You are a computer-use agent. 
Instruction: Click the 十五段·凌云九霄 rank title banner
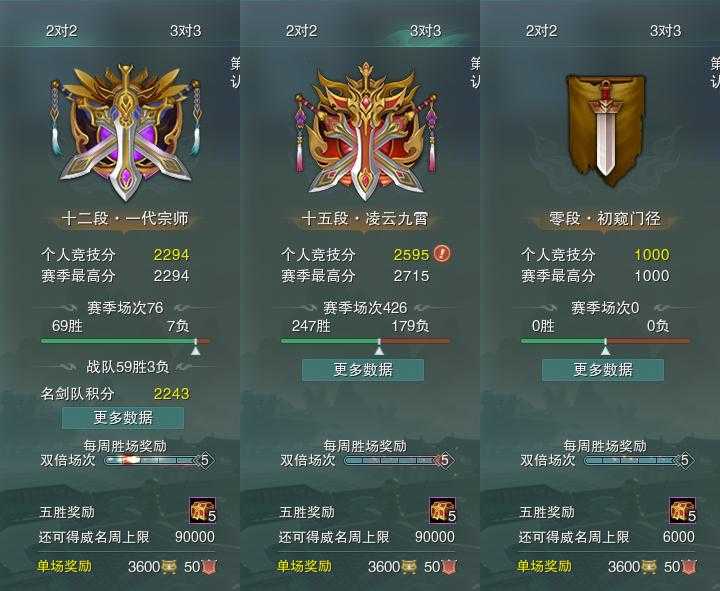[x=365, y=219]
